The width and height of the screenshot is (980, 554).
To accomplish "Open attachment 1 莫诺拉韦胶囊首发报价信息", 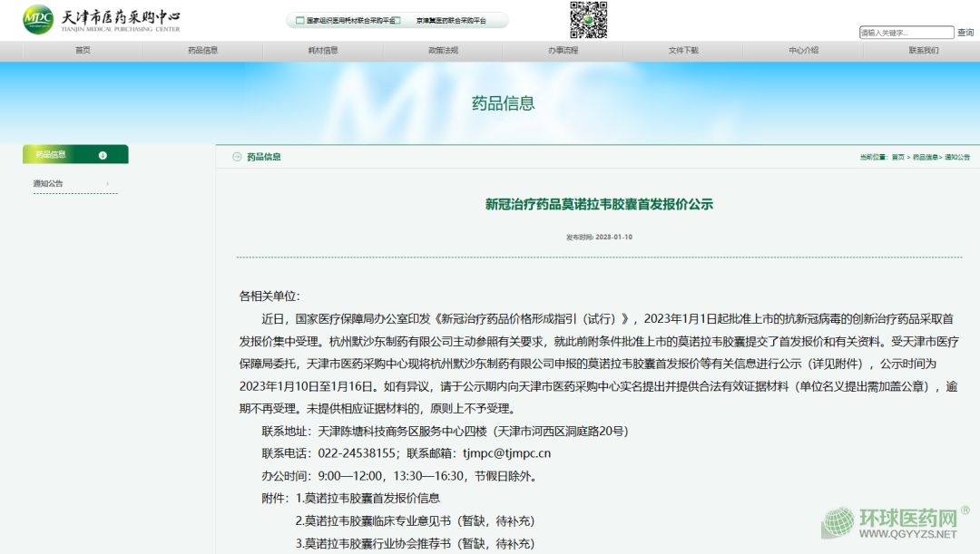I will (x=372, y=498).
